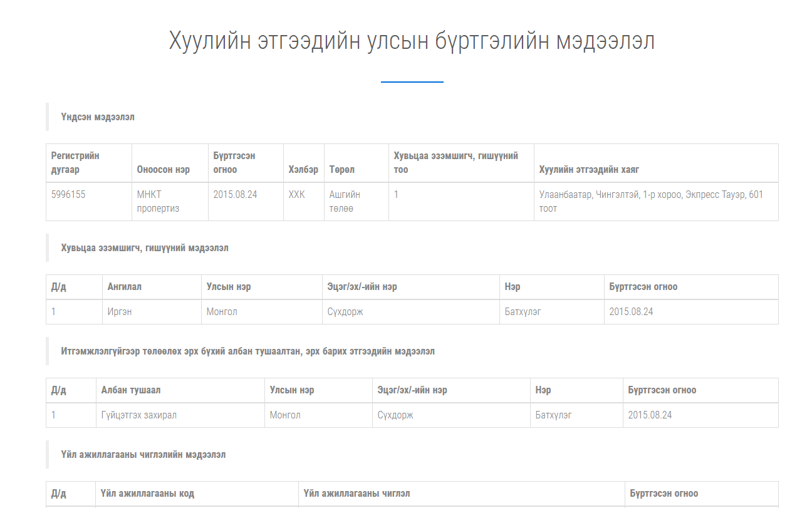Screen dimensions: 812x508
Task: Click the "Үйл ажиллагааны код" column header
Action: (148, 494)
